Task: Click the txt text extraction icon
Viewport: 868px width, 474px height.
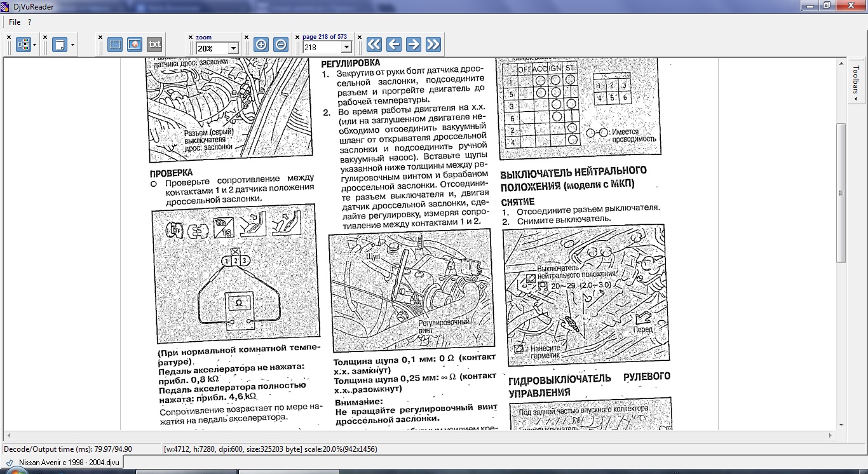Action: point(154,44)
